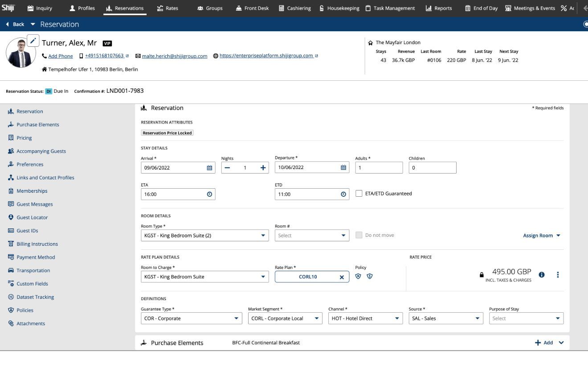Enable the ETA/ETD Guaranteed checkbox
The height and width of the screenshot is (368, 588).
coord(359,194)
